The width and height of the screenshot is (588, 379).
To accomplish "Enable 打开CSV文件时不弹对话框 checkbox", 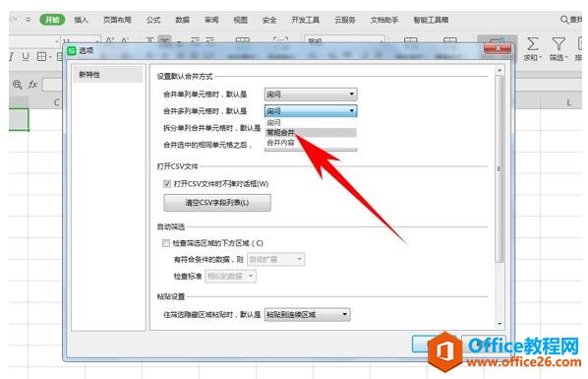I will click(x=167, y=184).
